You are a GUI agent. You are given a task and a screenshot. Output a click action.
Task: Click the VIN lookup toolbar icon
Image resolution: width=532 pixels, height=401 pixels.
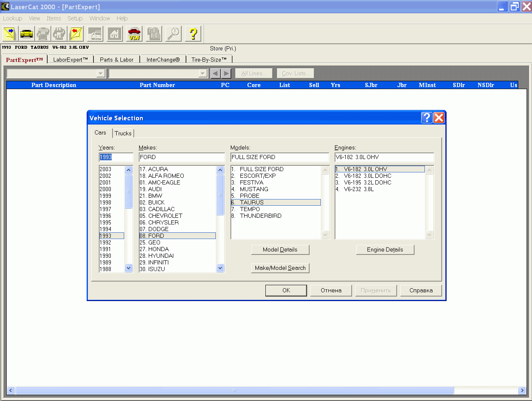point(134,34)
